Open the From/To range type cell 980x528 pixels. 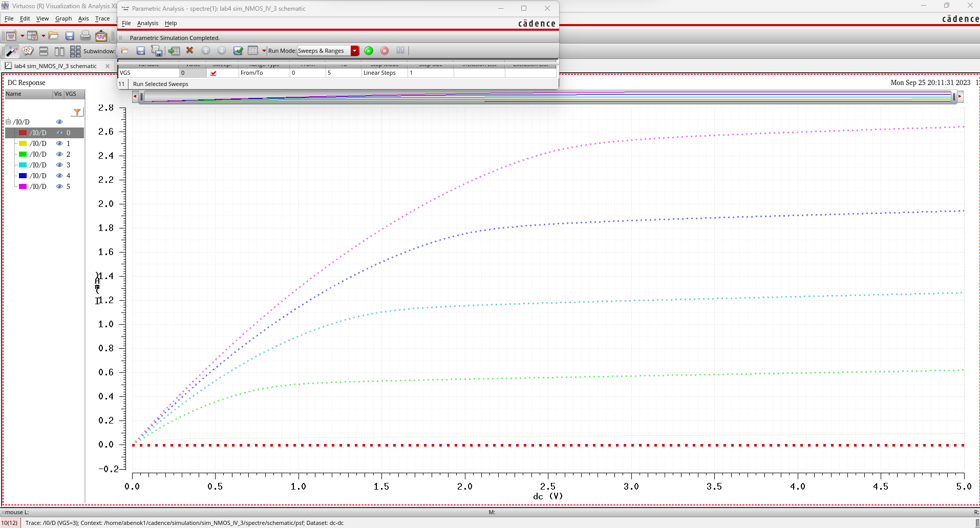point(264,73)
